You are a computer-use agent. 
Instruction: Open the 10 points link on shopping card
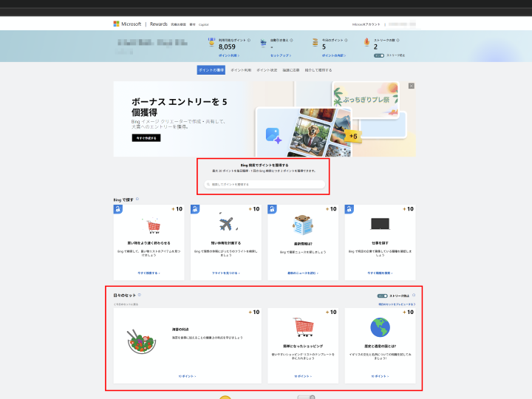[x=303, y=376]
